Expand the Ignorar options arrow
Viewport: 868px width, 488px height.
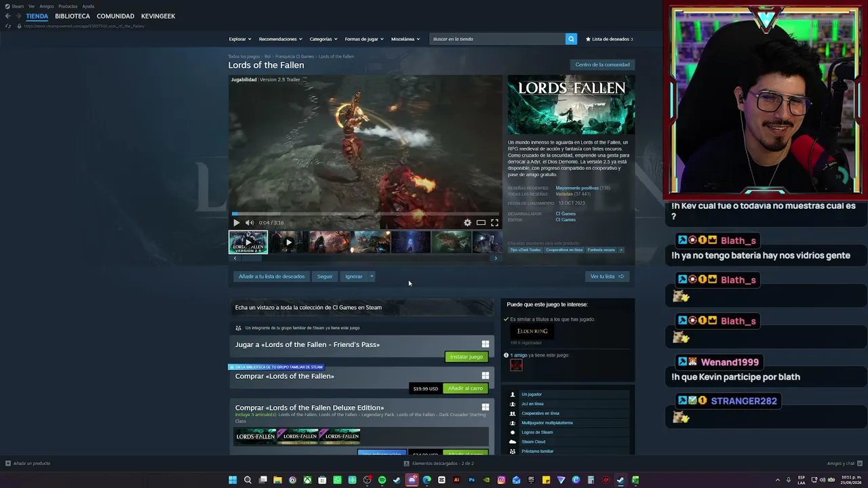pos(372,277)
